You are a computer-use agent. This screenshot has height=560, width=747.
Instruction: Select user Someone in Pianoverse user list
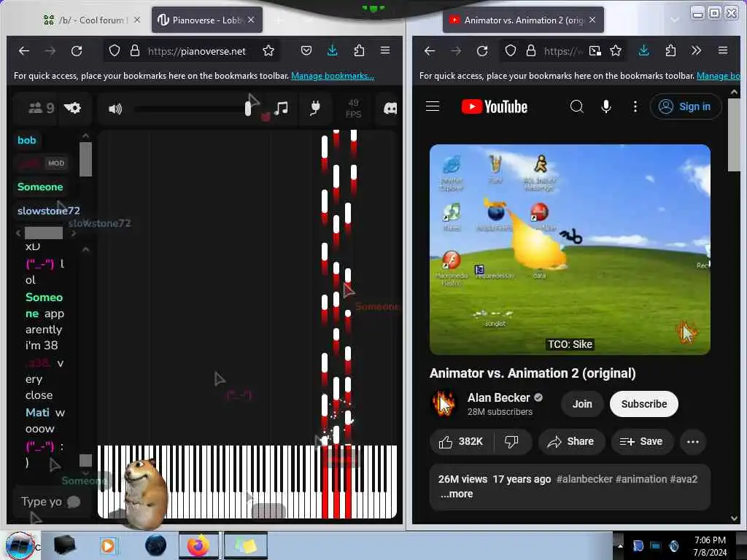pyautogui.click(x=40, y=187)
